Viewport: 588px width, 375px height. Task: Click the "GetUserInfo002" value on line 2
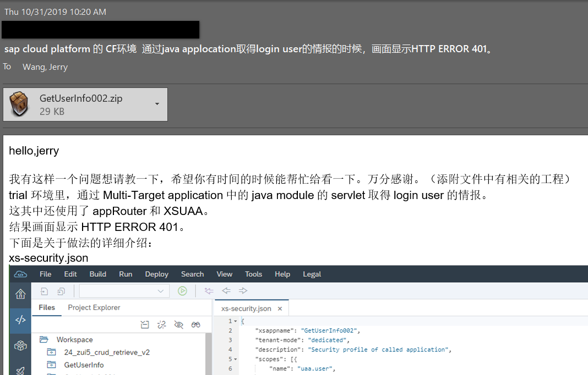[330, 331]
